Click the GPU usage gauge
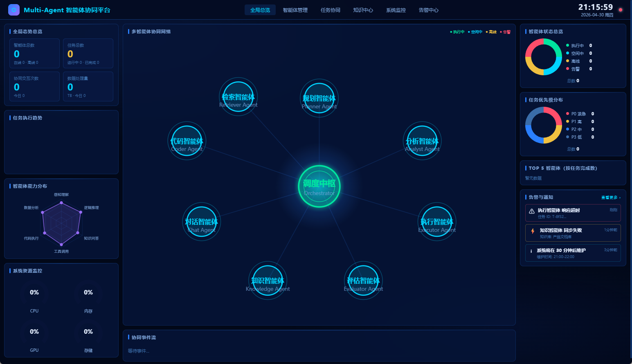This screenshot has height=364, width=632. coord(34,332)
